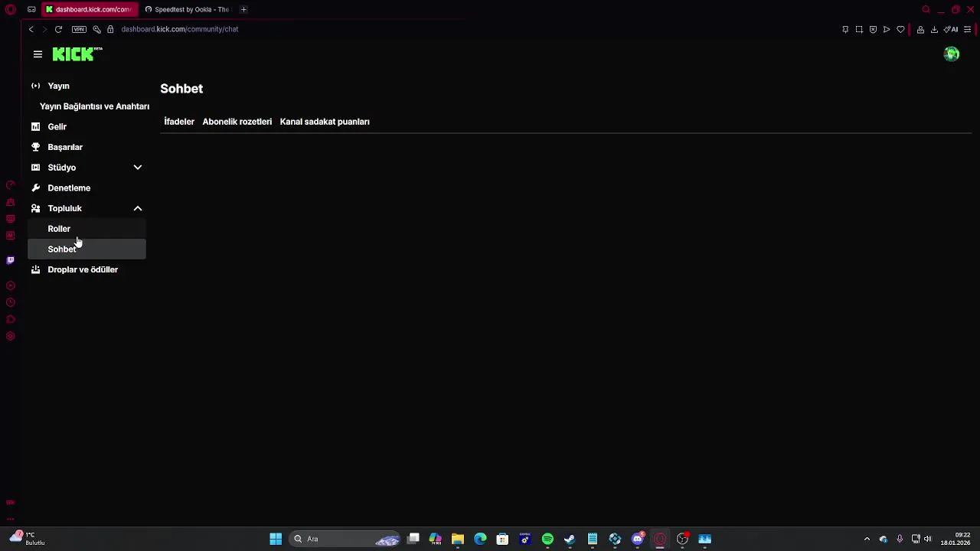
Task: Open the Easy Setup sliders icon
Action: pyautogui.click(x=968, y=29)
